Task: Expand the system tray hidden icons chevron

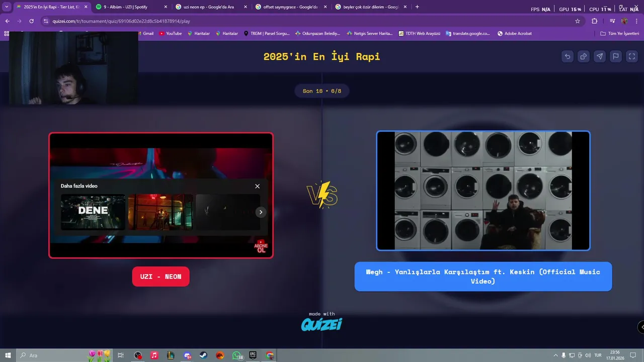Action: click(x=555, y=355)
